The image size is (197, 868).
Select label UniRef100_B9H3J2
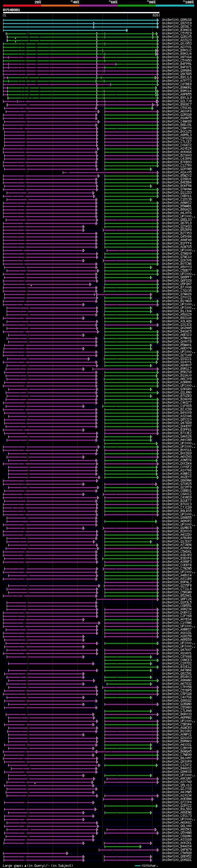(177, 50)
